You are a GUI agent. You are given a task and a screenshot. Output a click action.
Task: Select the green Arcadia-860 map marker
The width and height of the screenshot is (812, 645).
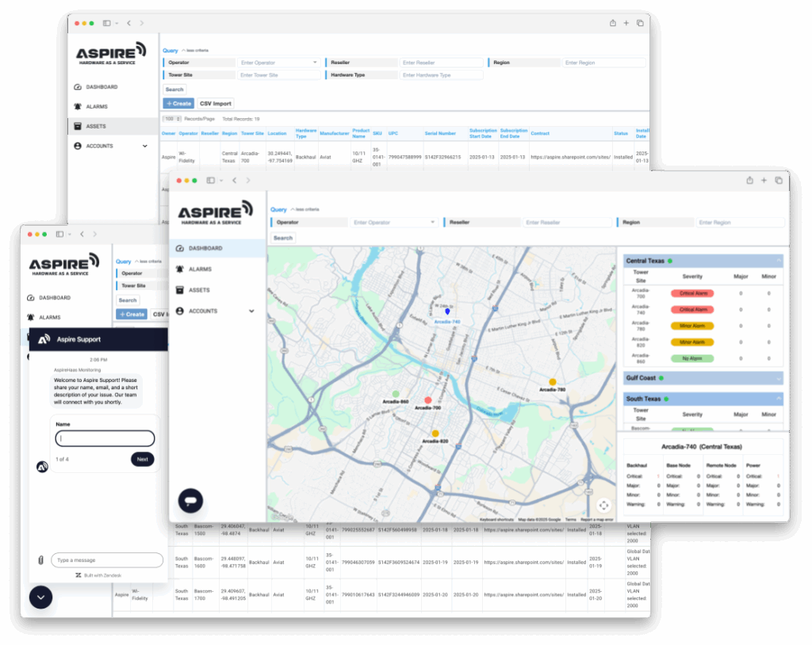click(x=396, y=394)
